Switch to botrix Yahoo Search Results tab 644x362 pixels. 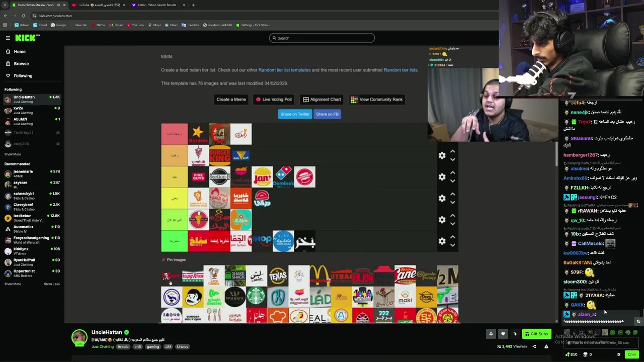[x=158, y=5]
